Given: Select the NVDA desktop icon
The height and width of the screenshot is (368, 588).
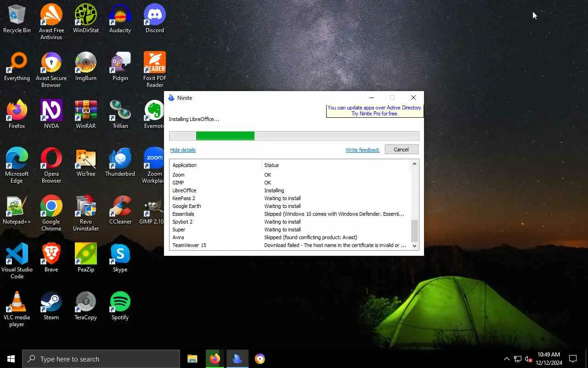Looking at the screenshot, I should pyautogui.click(x=51, y=115).
